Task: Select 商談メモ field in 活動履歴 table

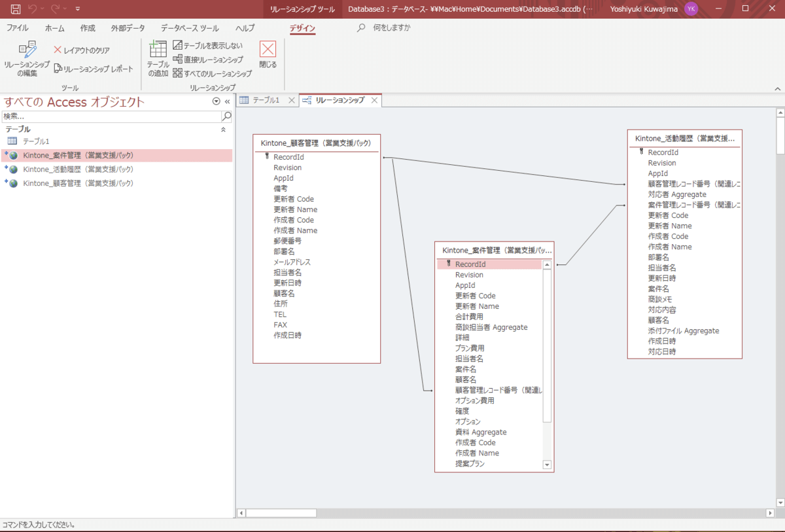Action: (x=659, y=299)
